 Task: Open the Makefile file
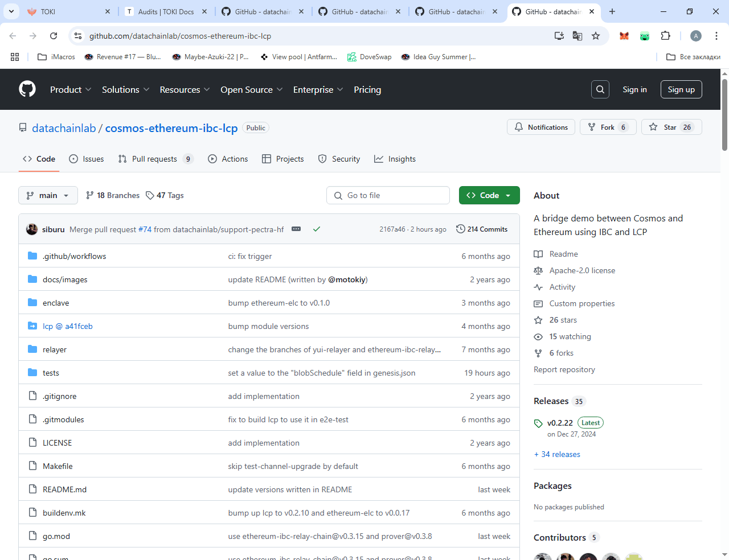point(58,466)
